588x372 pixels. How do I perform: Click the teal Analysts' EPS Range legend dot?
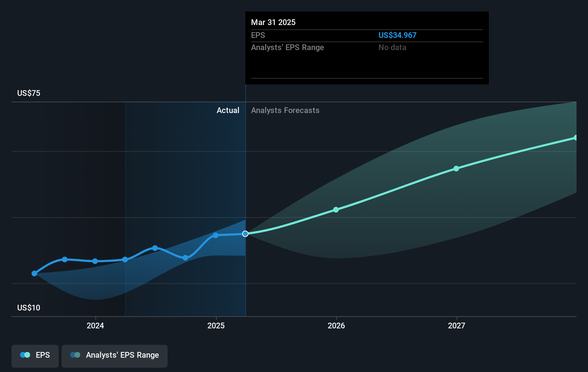pos(75,354)
